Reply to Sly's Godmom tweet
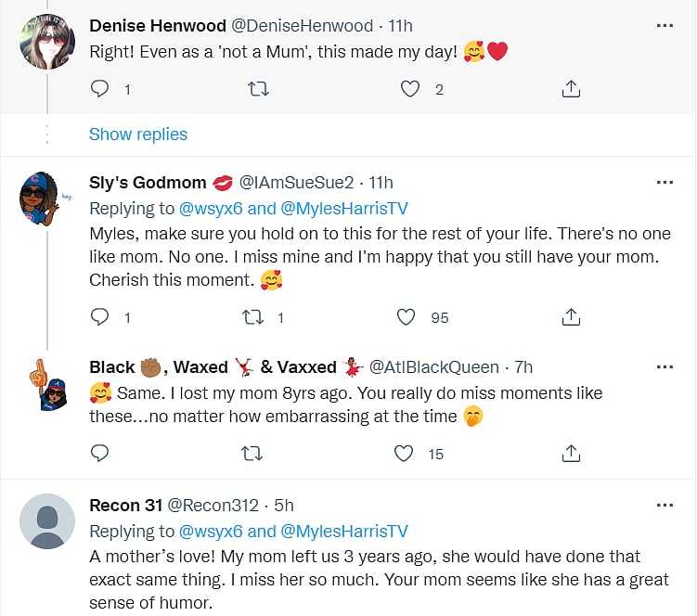This screenshot has height=616, width=697. (x=100, y=317)
